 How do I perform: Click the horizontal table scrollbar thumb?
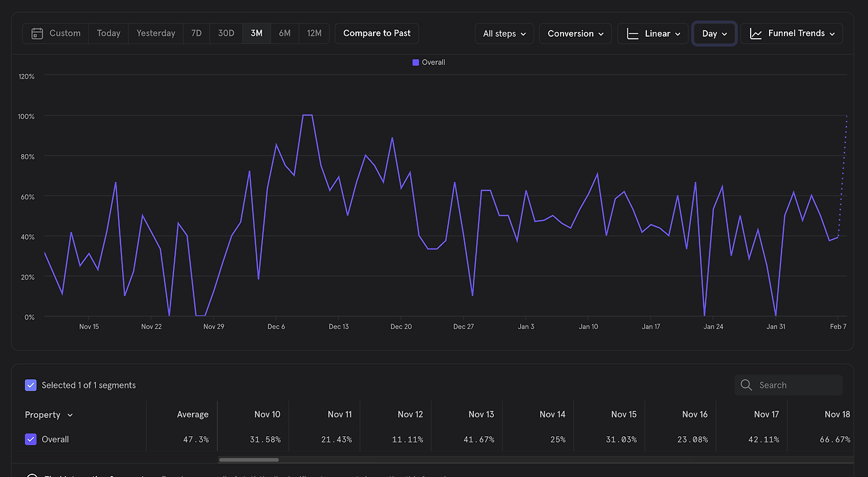pos(248,459)
